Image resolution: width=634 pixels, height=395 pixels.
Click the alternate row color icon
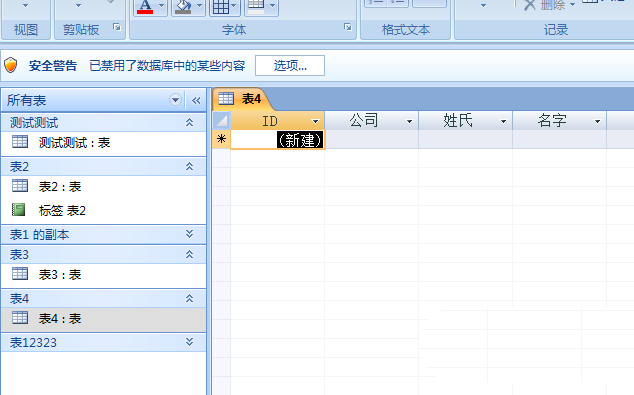pos(256,6)
